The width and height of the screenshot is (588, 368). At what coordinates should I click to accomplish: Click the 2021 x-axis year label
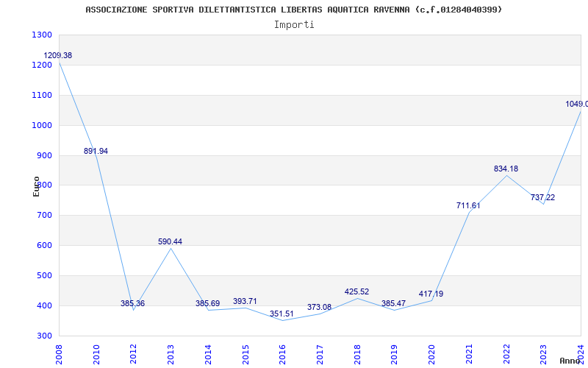coord(468,353)
